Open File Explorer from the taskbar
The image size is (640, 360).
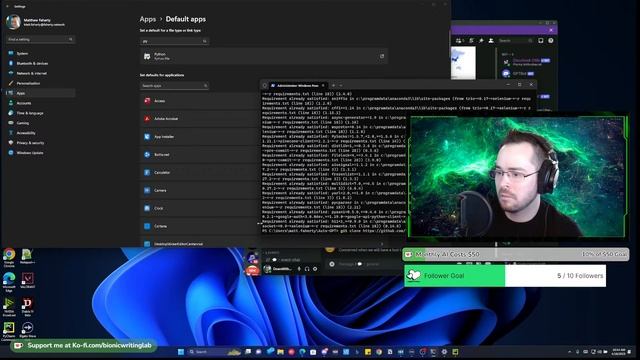tap(281, 352)
